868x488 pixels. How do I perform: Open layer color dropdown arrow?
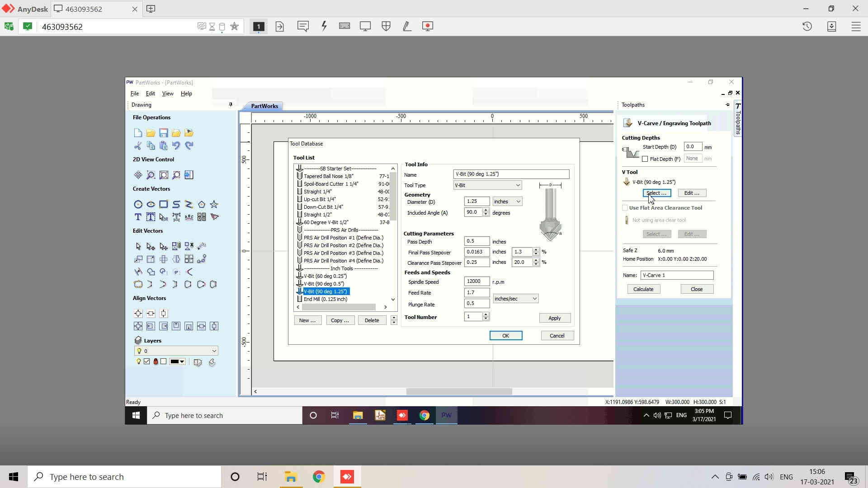pos(182,361)
